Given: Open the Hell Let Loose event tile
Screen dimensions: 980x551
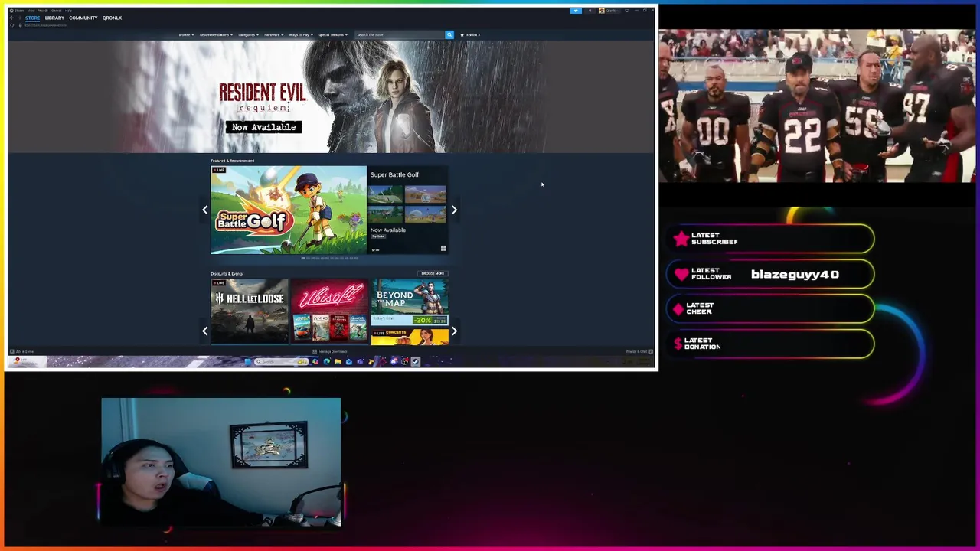Looking at the screenshot, I should [x=250, y=311].
